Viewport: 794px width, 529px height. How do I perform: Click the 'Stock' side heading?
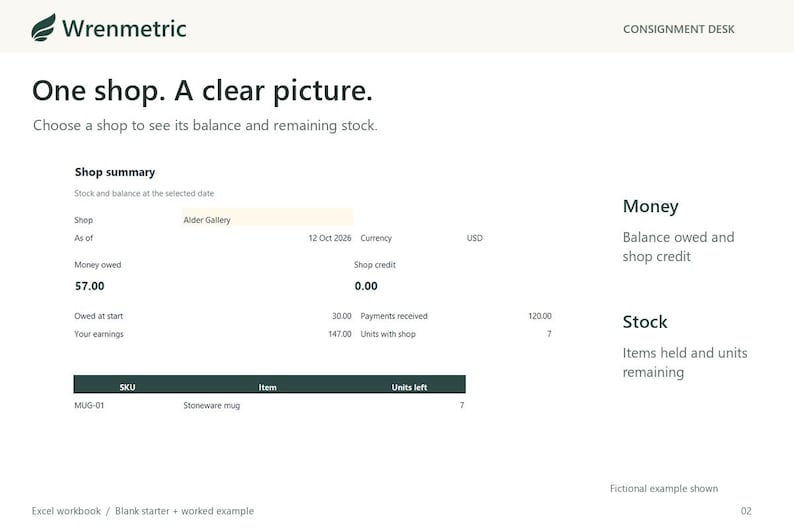pyautogui.click(x=645, y=322)
